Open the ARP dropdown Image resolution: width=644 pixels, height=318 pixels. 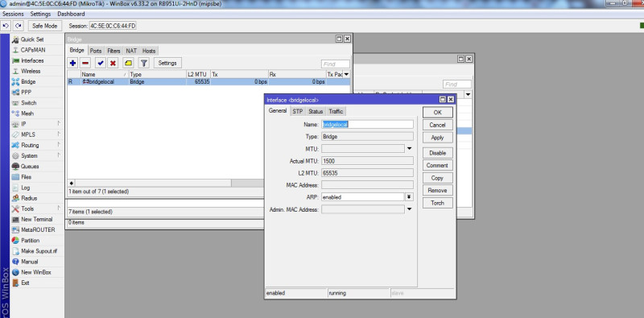click(409, 197)
